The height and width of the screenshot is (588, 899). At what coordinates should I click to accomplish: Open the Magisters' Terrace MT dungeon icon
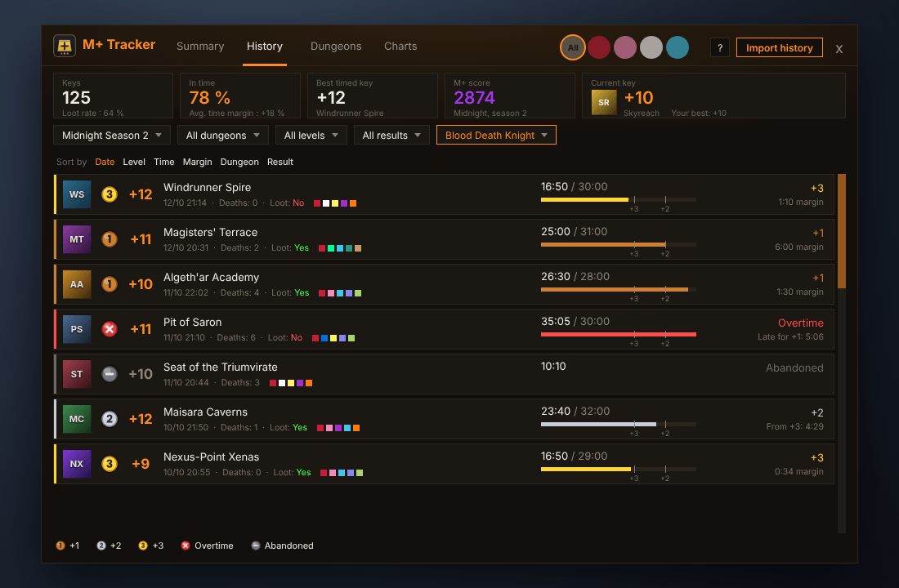click(77, 239)
